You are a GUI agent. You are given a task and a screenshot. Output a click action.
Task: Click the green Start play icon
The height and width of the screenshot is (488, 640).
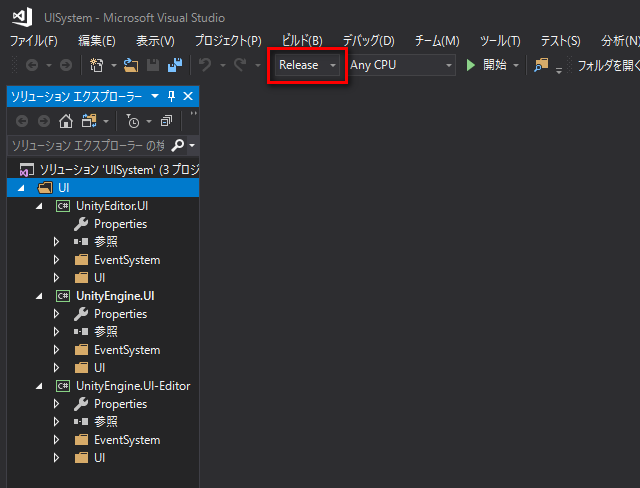471,65
